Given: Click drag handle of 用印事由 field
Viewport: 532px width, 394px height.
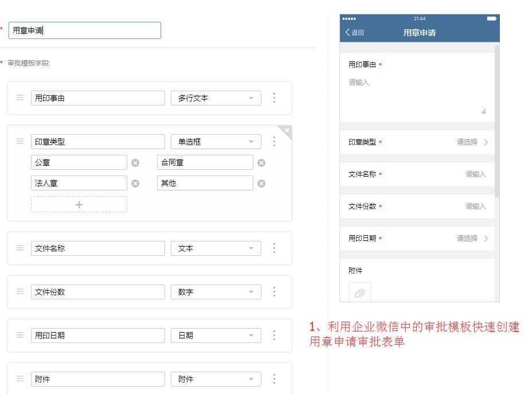Looking at the screenshot, I should (20, 97).
